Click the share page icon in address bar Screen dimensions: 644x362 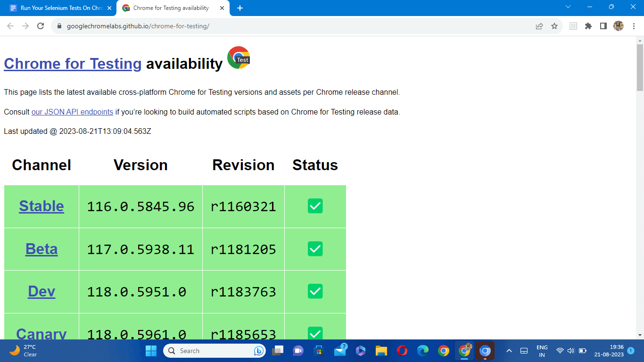pos(539,26)
